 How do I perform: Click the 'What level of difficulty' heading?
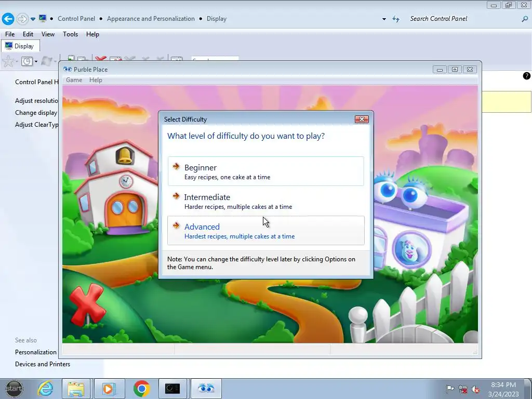click(246, 136)
